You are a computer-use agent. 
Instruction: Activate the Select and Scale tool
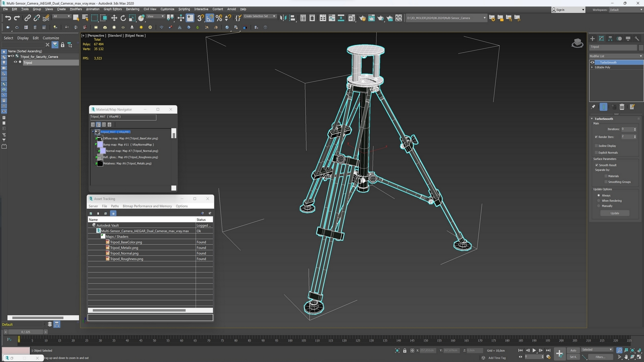point(132,18)
